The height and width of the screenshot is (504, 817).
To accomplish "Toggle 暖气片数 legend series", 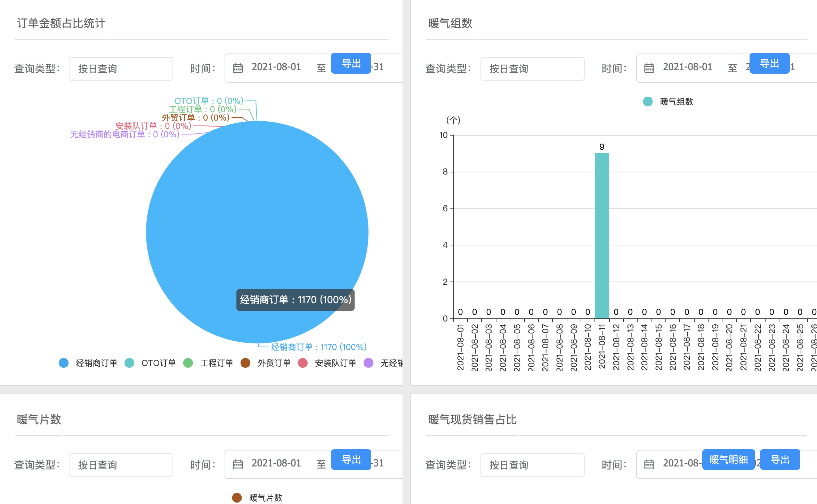I will point(257,498).
